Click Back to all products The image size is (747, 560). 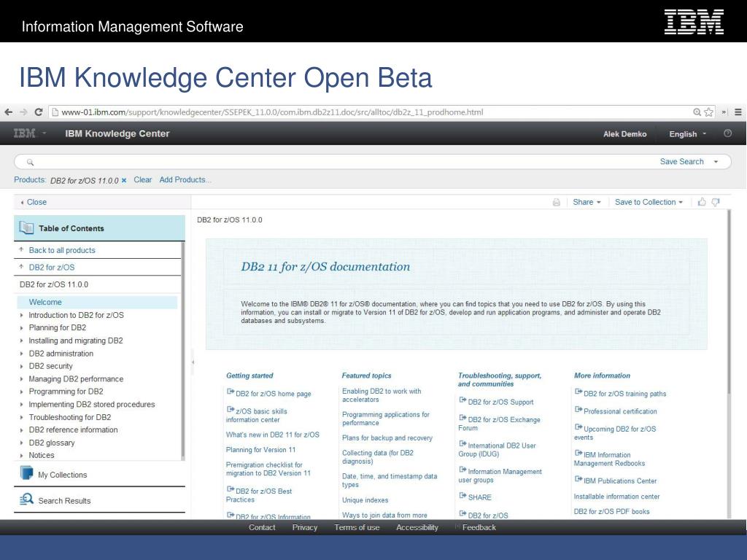[62, 251]
